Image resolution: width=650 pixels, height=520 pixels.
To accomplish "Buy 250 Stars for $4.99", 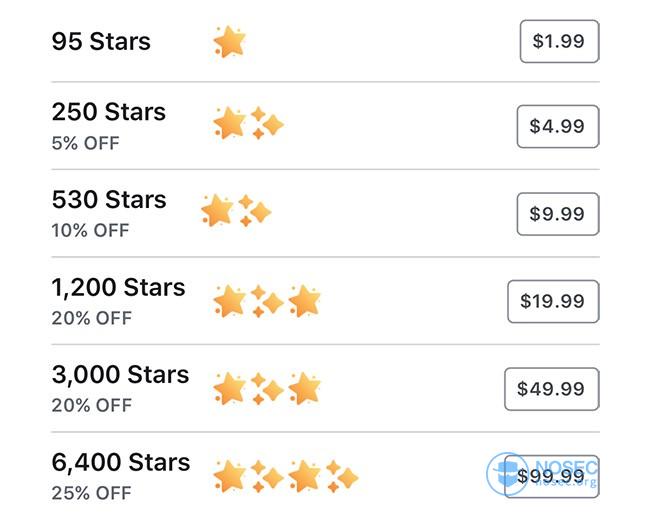I will [558, 126].
